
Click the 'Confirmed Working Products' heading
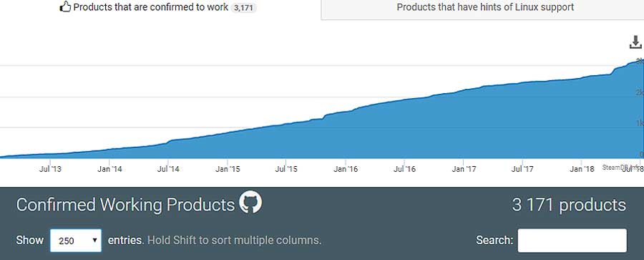tap(125, 205)
